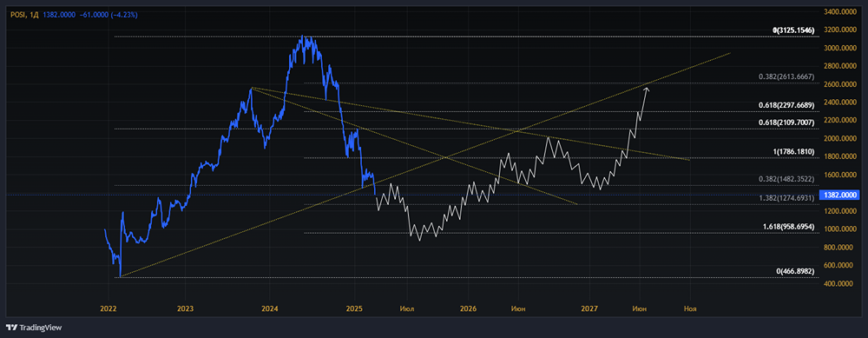868x338 pixels.
Task: Select Fibonacci label 0.618(2109.7007)
Action: pyautogui.click(x=786, y=122)
